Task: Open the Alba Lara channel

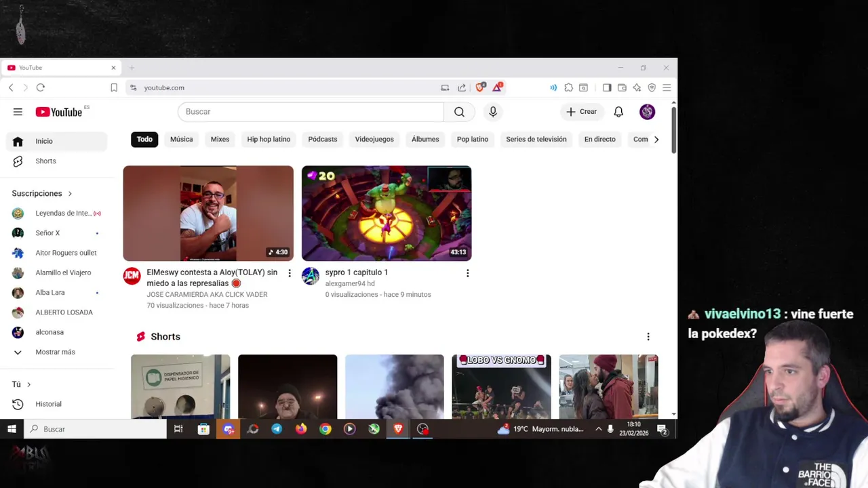Action: (x=57, y=292)
